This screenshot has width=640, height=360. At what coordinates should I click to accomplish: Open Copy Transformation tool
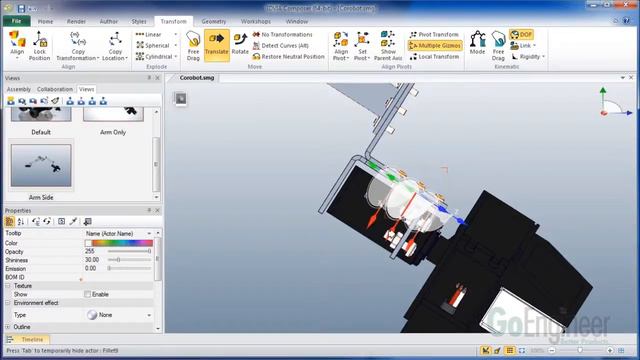coord(78,46)
